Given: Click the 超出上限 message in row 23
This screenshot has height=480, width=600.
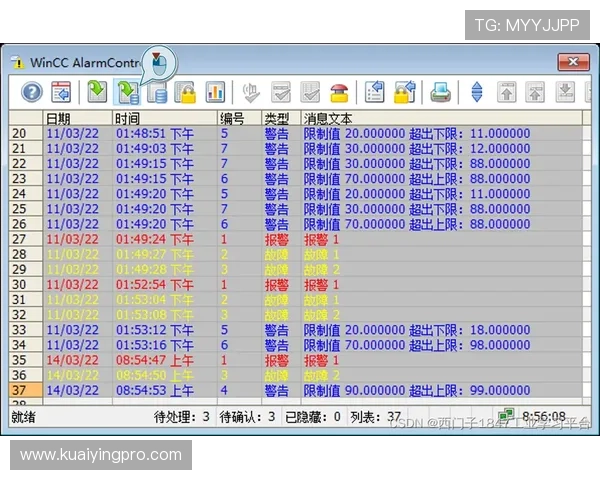Looking at the screenshot, I should click(417, 179).
